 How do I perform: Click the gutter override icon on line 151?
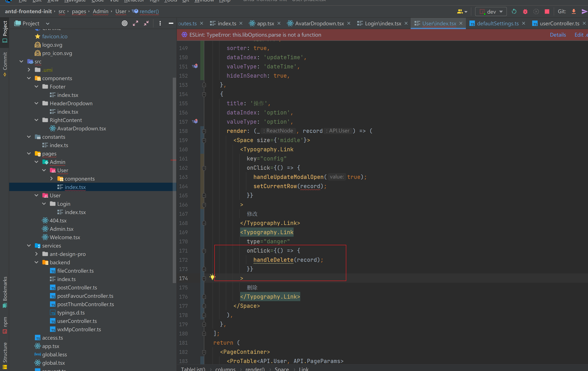(195, 66)
